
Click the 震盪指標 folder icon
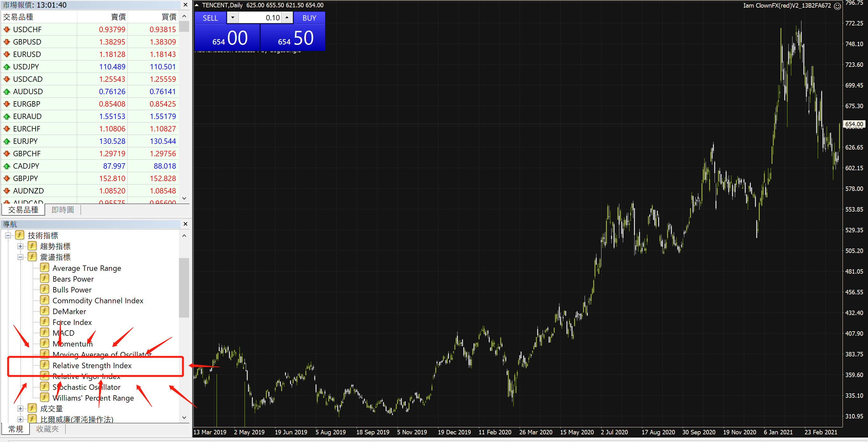pyautogui.click(x=32, y=256)
